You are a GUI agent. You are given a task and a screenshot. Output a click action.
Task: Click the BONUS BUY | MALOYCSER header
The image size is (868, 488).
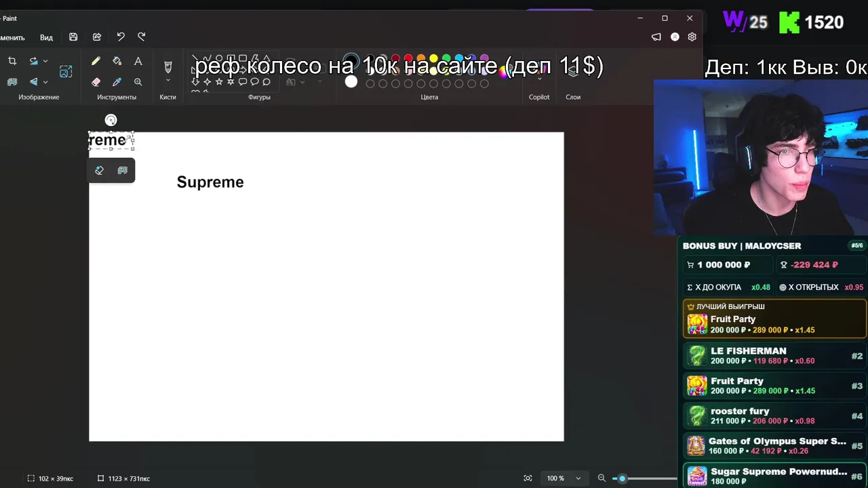pyautogui.click(x=742, y=245)
